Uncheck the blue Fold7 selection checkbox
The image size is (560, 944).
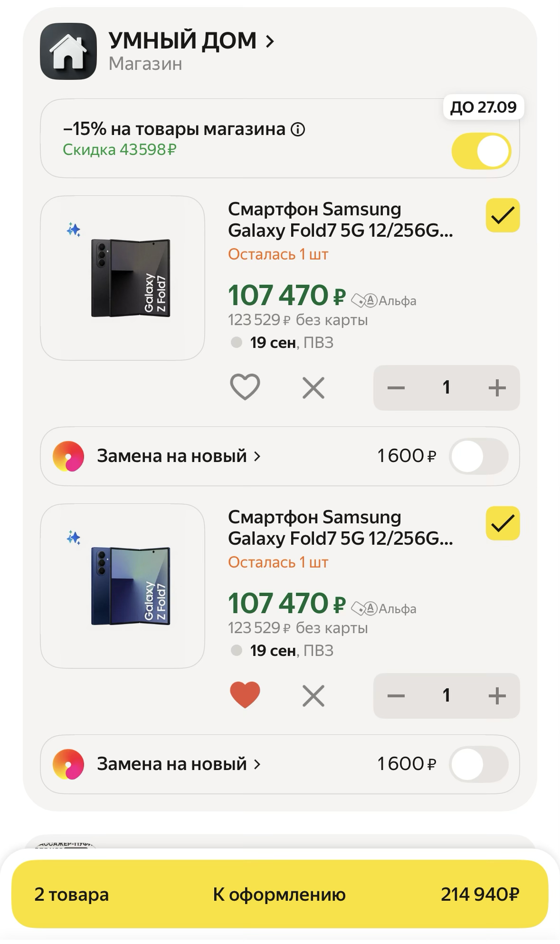pyautogui.click(x=503, y=523)
